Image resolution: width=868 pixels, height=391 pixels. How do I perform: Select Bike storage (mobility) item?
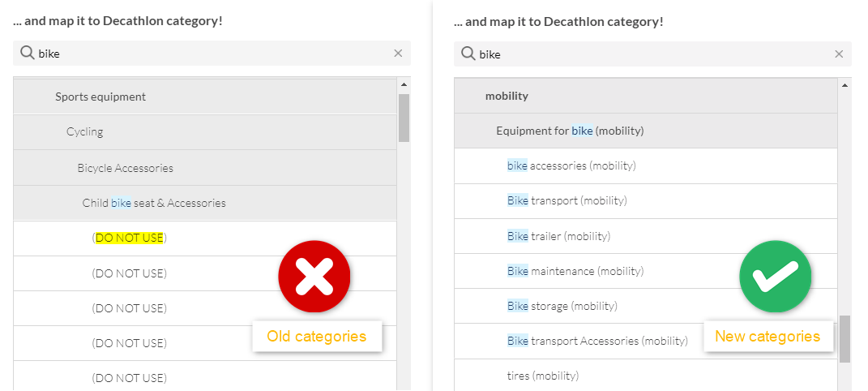pyautogui.click(x=562, y=306)
